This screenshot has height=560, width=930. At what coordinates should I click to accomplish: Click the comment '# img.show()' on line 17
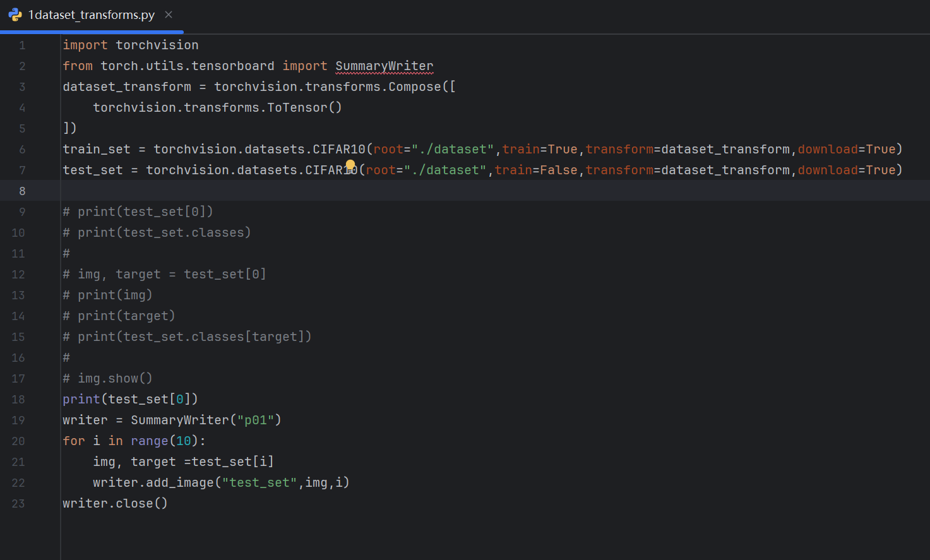(x=108, y=378)
